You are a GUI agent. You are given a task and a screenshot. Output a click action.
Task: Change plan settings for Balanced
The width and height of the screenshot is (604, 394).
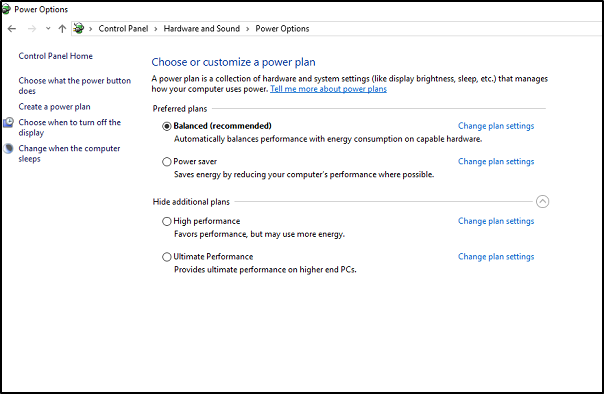click(x=496, y=126)
